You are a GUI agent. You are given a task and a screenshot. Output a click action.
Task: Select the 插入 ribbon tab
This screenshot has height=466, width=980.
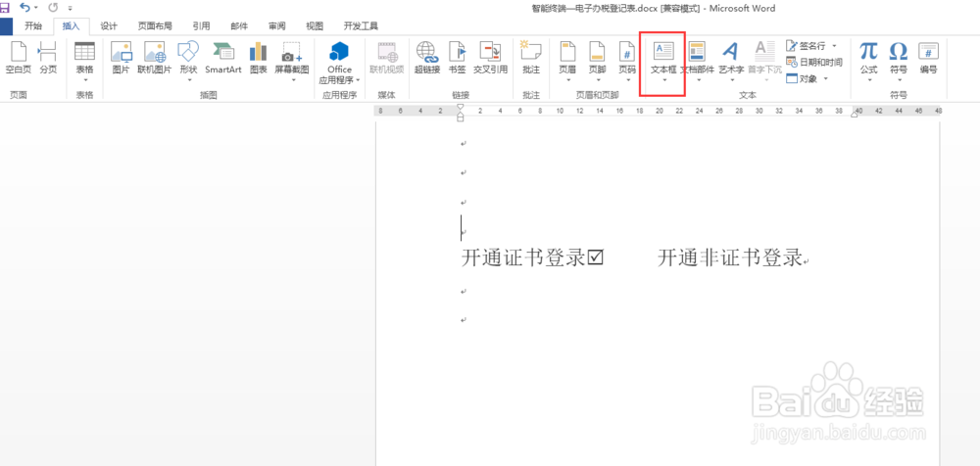(72, 26)
